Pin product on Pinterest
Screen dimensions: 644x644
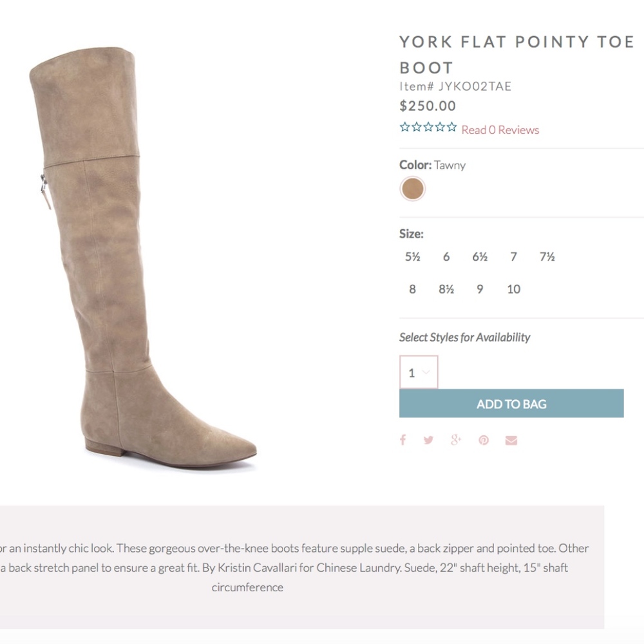point(484,440)
